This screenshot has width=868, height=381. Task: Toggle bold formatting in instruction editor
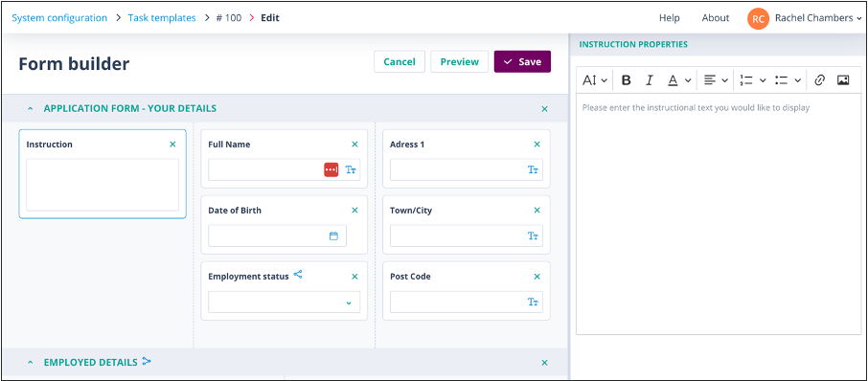point(626,80)
